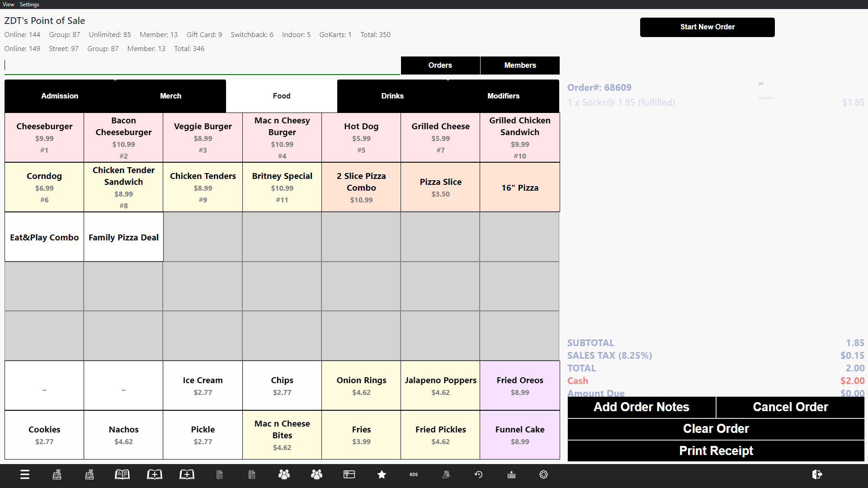868x488 pixels.
Task: Click the star favorites icon
Action: coord(382,474)
